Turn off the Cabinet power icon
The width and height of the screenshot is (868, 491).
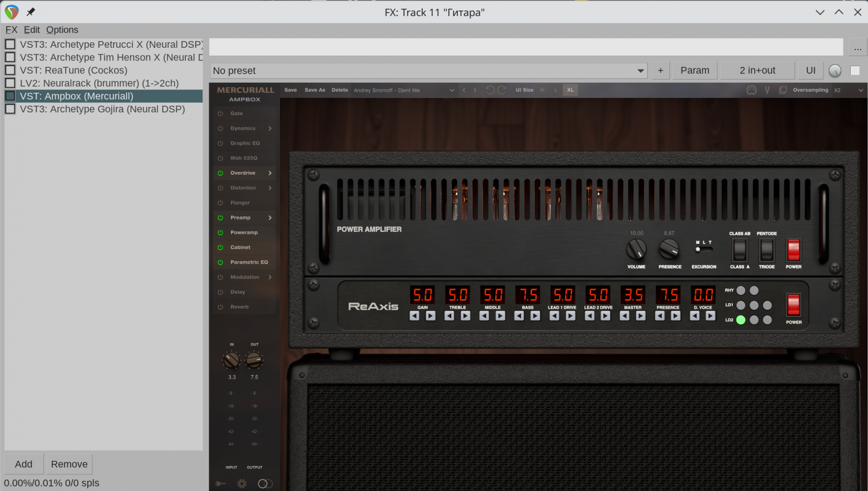(x=220, y=247)
